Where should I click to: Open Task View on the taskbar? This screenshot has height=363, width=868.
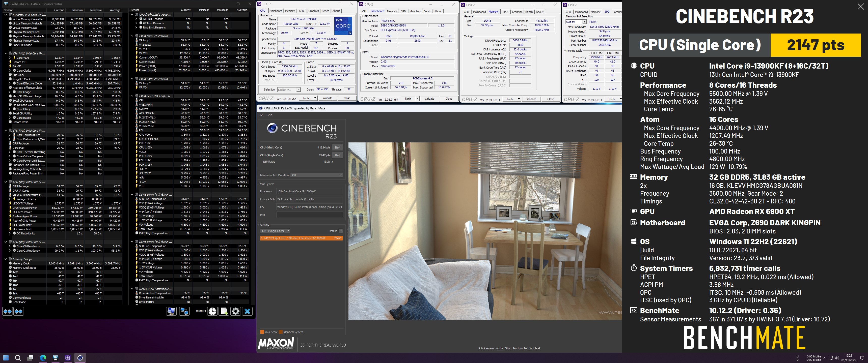(31, 358)
